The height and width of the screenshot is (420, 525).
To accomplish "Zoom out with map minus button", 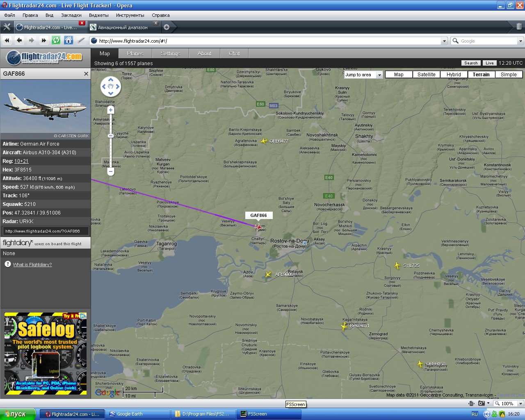I will point(111,172).
